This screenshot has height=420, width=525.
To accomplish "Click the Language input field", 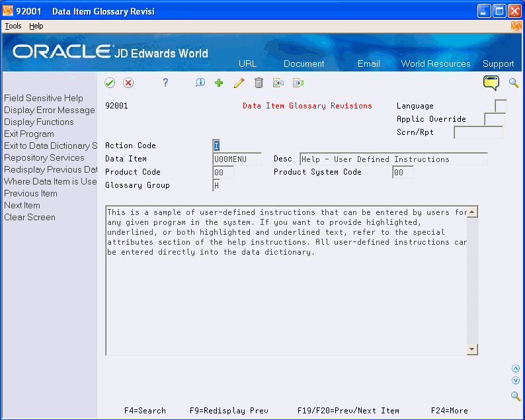I will (x=501, y=106).
